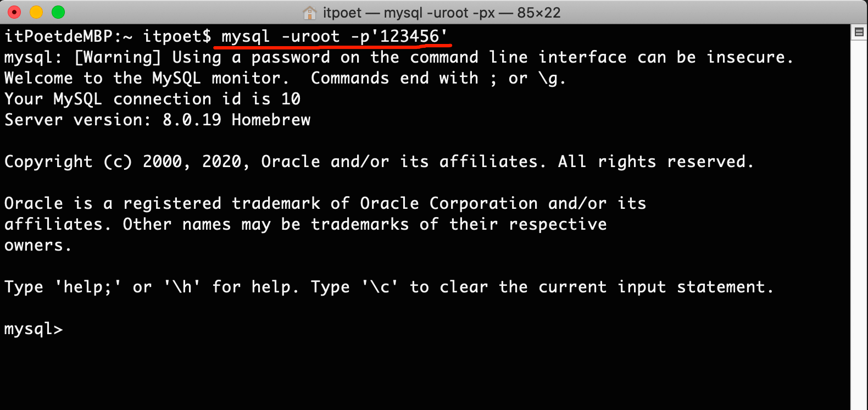The image size is (868, 410).
Task: Click the home folder icon in title bar
Action: point(310,12)
